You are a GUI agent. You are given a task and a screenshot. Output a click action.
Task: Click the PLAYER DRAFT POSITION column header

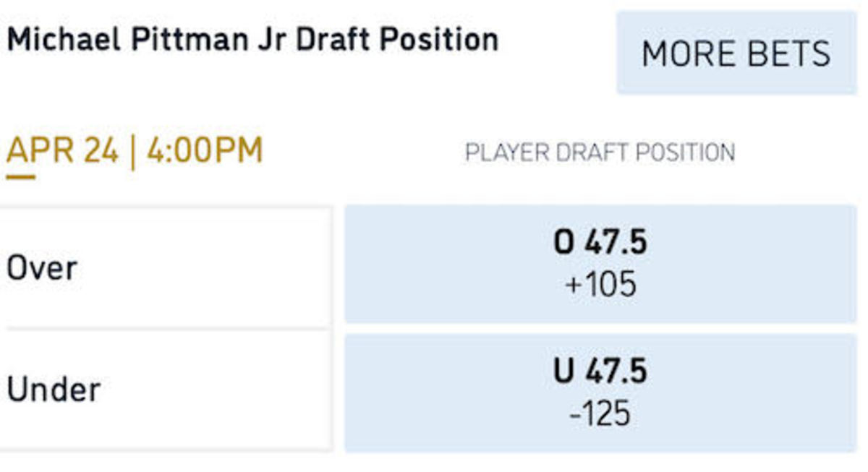600,153
